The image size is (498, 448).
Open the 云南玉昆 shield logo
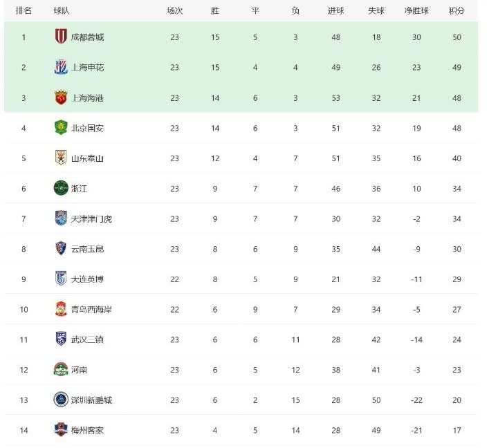(61, 248)
